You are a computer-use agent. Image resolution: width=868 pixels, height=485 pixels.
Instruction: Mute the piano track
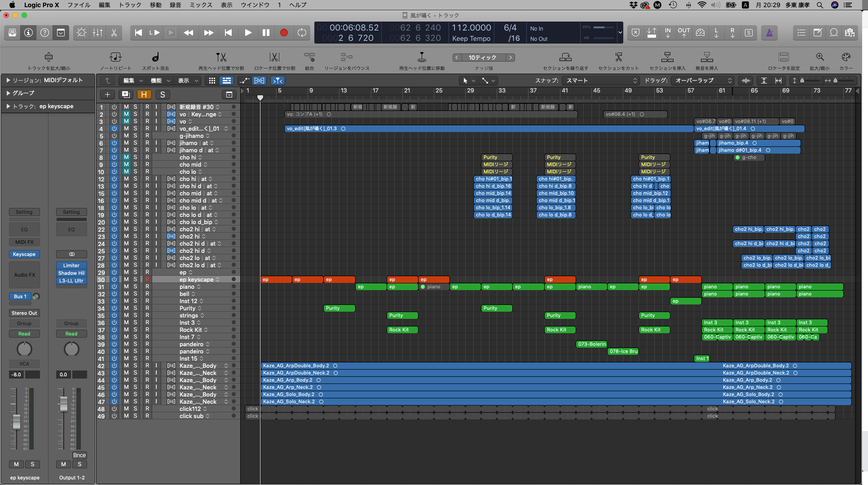126,287
